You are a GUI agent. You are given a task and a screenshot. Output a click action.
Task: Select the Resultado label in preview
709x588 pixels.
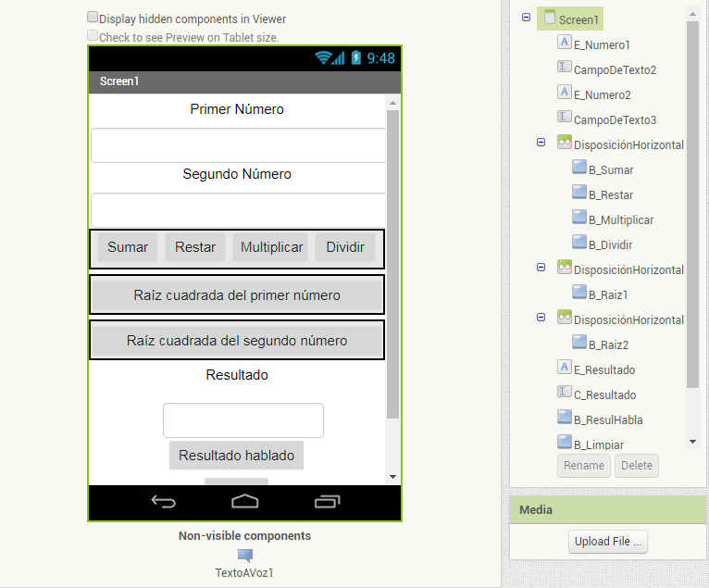pyautogui.click(x=237, y=374)
